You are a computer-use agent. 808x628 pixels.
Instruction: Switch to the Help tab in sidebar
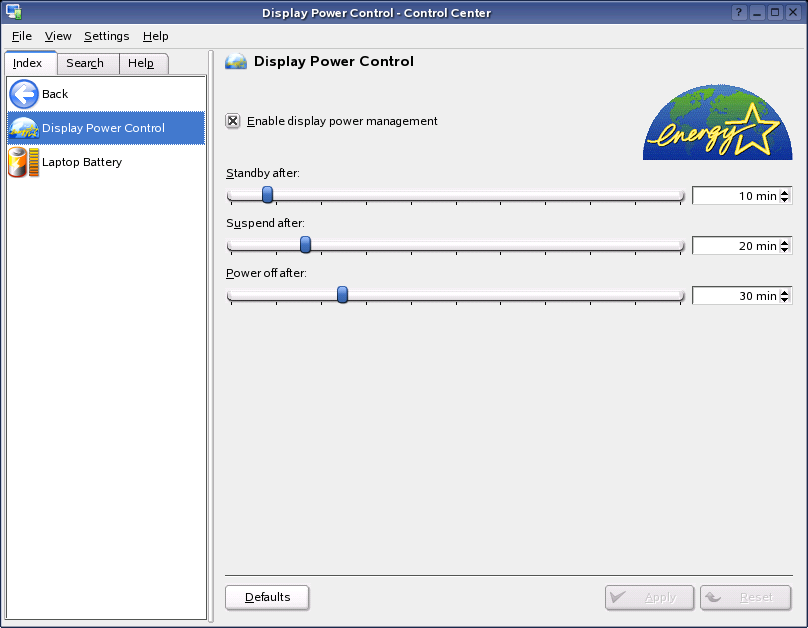(143, 63)
